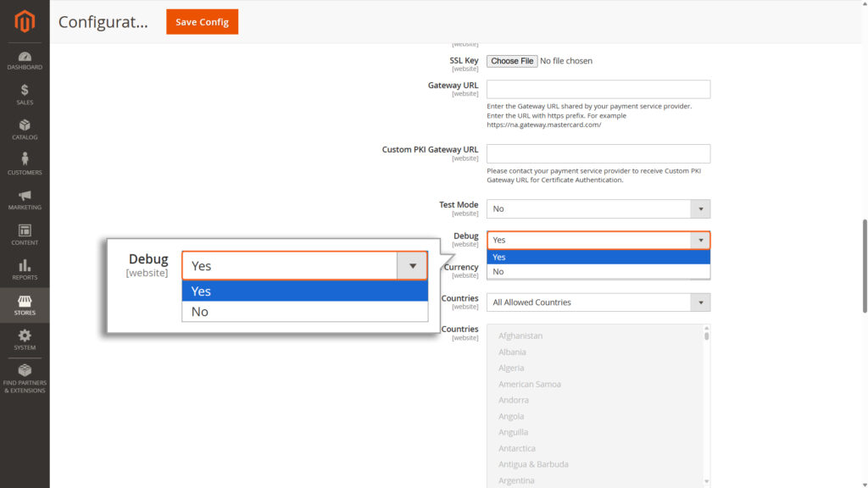The height and width of the screenshot is (488, 868).
Task: Select the Content icon
Action: 25,235
